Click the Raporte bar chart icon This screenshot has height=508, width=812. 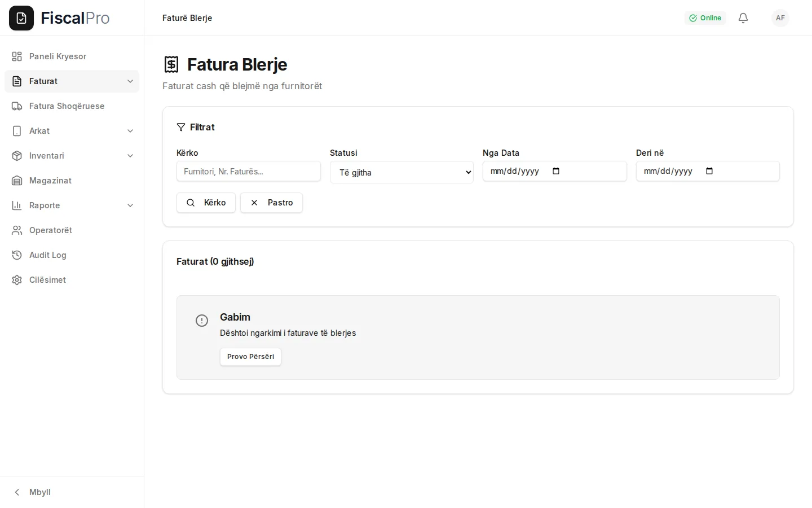click(x=17, y=205)
